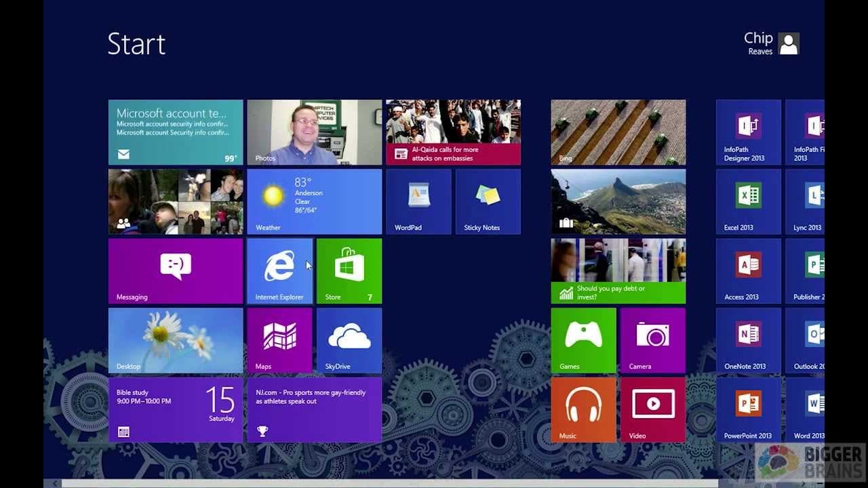Image resolution: width=868 pixels, height=488 pixels.
Task: Open the Video tile
Action: coord(653,410)
